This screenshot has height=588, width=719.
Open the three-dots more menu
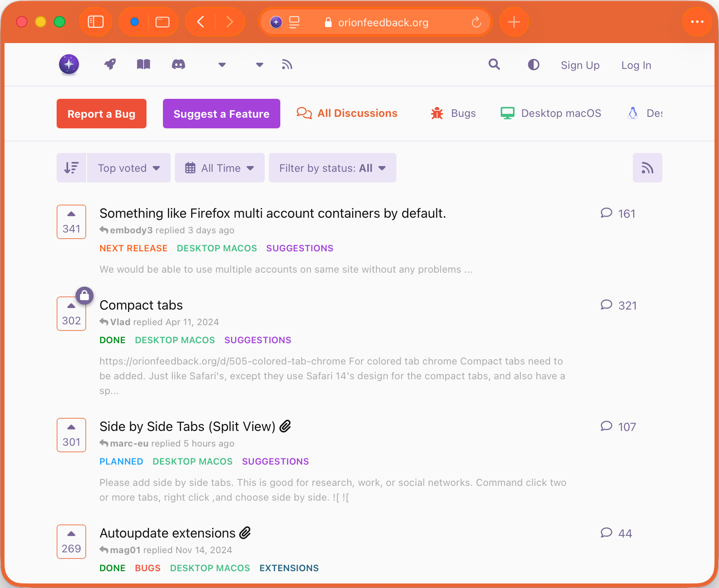697,22
